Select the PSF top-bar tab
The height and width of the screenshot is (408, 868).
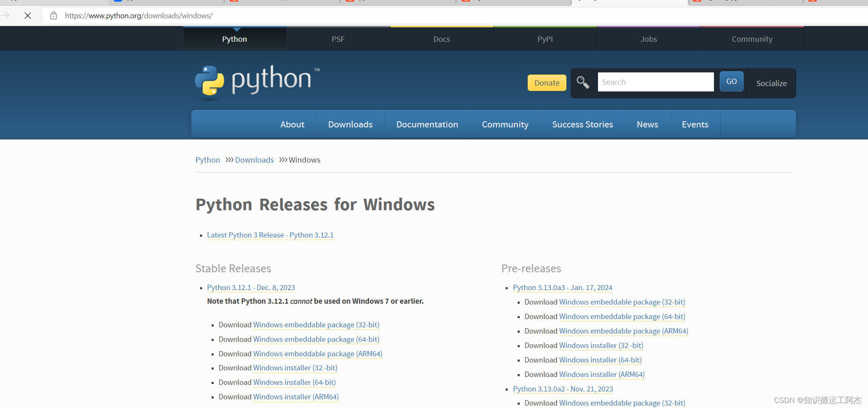tap(338, 39)
